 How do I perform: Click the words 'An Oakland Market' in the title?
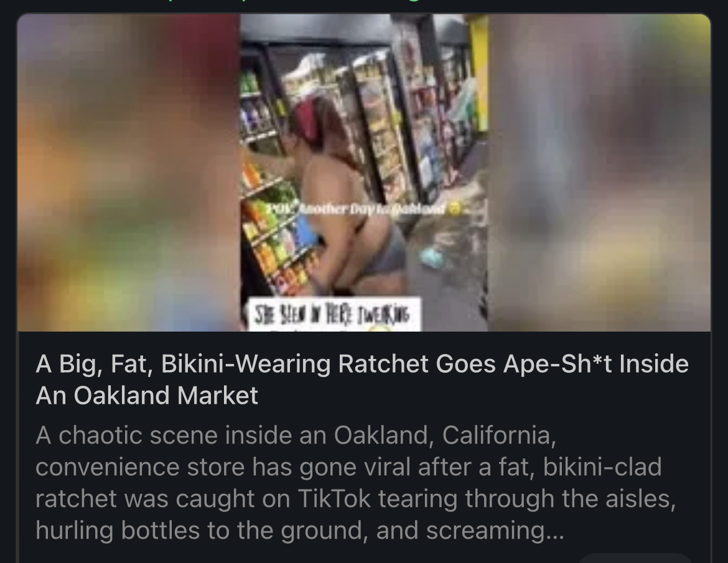[147, 396]
